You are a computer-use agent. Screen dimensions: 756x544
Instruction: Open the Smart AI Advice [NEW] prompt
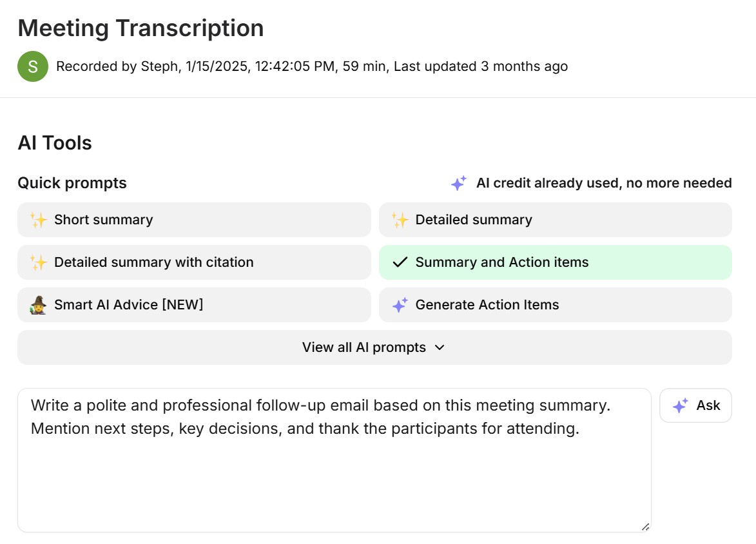[193, 304]
